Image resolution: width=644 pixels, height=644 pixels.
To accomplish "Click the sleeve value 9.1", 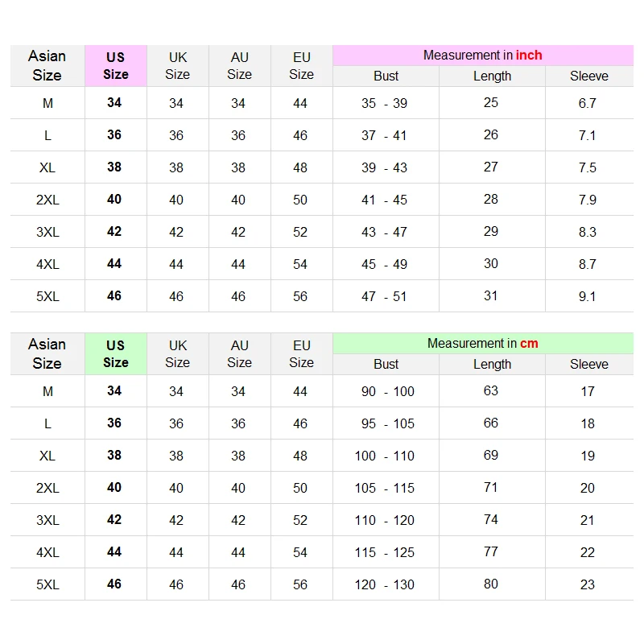I will point(588,296).
